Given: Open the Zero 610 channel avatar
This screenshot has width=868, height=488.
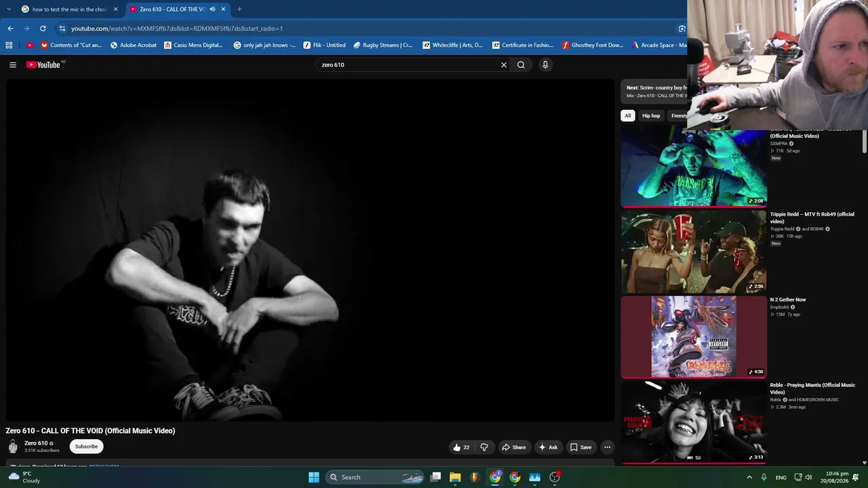Looking at the screenshot, I should click(13, 446).
